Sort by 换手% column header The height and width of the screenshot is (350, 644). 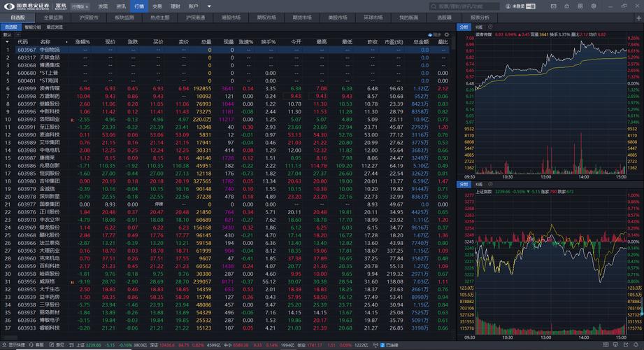click(x=269, y=42)
